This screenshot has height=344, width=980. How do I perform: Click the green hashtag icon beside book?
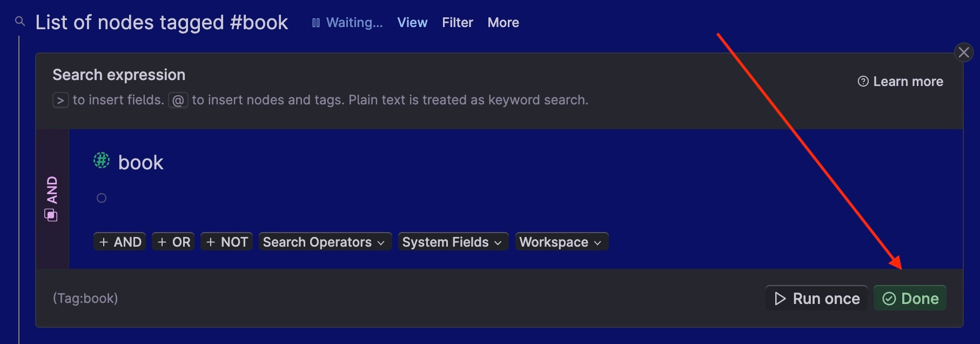(x=102, y=161)
